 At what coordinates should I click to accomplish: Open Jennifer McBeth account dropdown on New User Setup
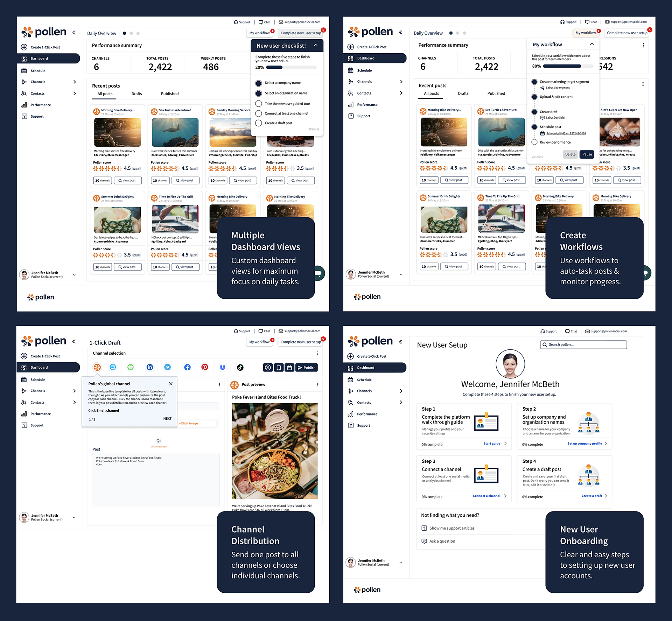pos(401,563)
